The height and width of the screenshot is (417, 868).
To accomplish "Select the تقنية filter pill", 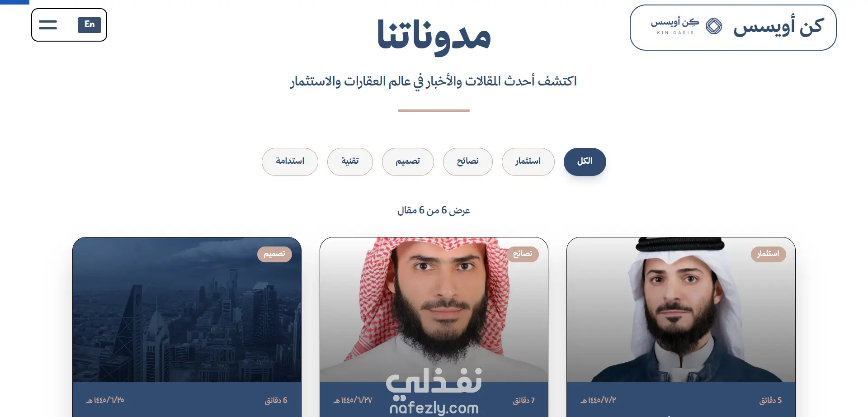I will click(x=350, y=161).
